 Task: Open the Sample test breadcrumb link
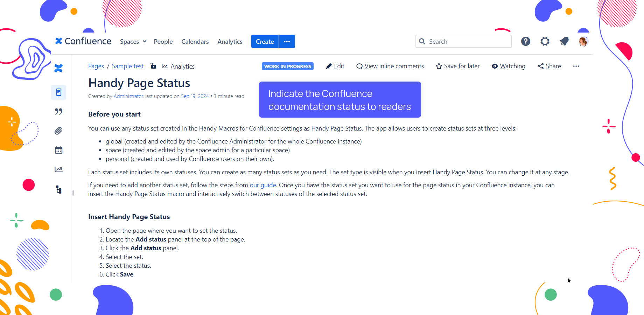pyautogui.click(x=128, y=66)
